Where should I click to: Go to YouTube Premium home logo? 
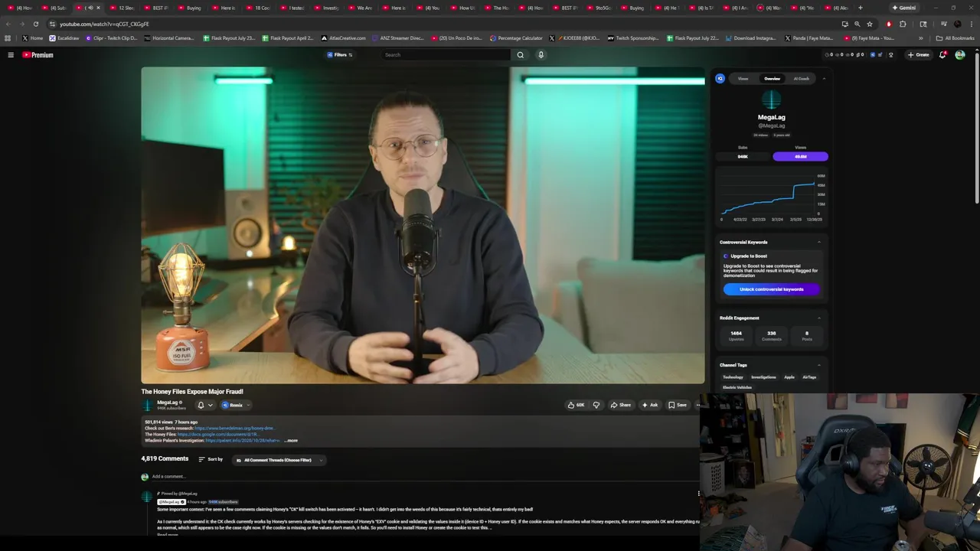(38, 54)
